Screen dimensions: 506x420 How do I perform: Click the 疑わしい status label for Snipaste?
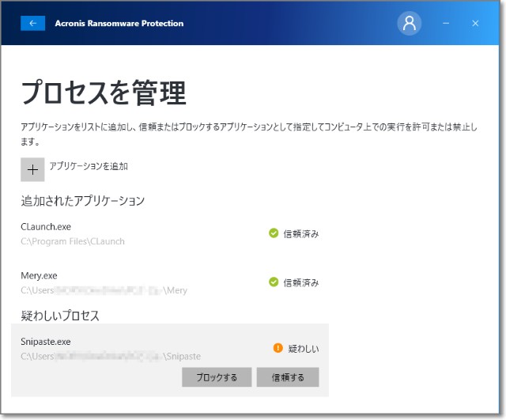[x=304, y=349]
